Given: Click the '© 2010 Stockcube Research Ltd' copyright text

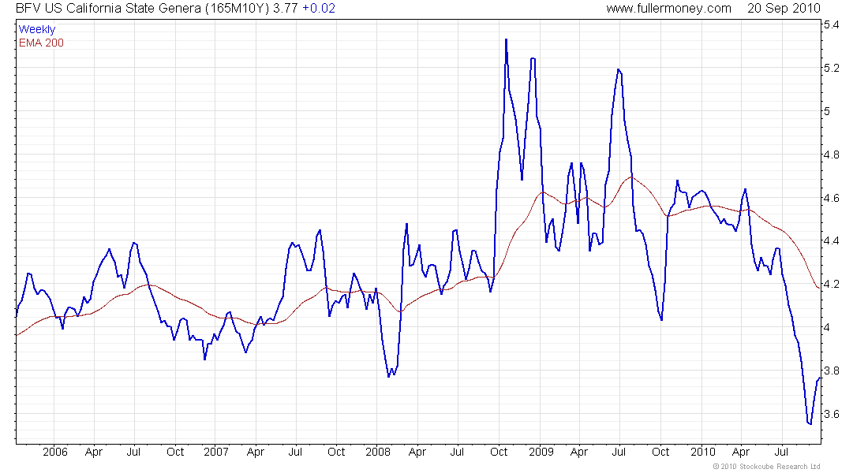Looking at the screenshot, I should point(767,467).
